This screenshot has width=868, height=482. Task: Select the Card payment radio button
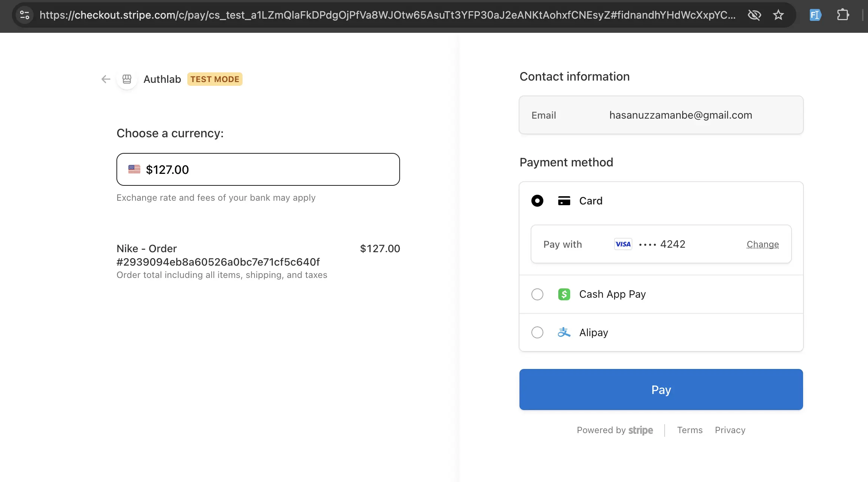click(x=537, y=201)
